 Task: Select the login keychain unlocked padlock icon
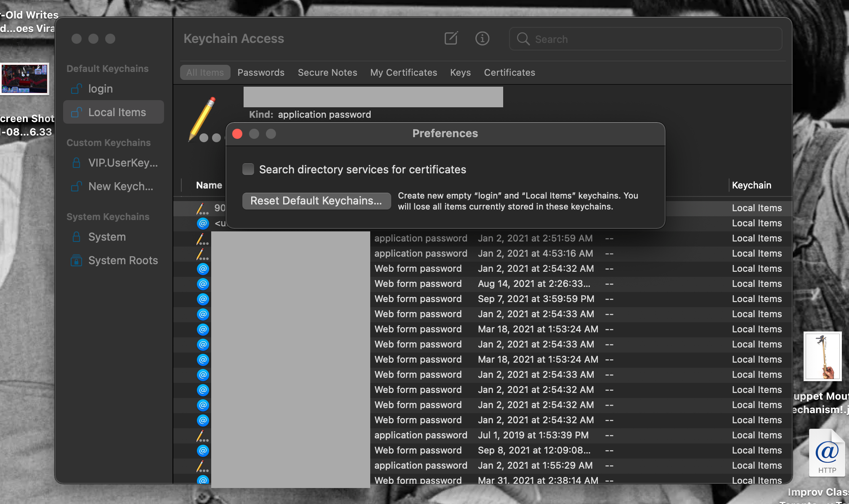tap(76, 89)
